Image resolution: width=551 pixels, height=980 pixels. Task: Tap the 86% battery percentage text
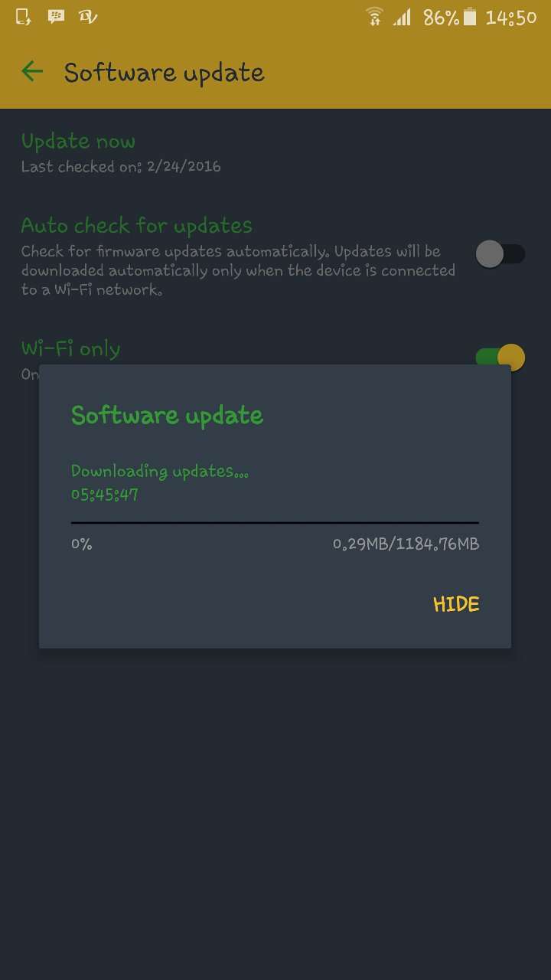pos(441,18)
